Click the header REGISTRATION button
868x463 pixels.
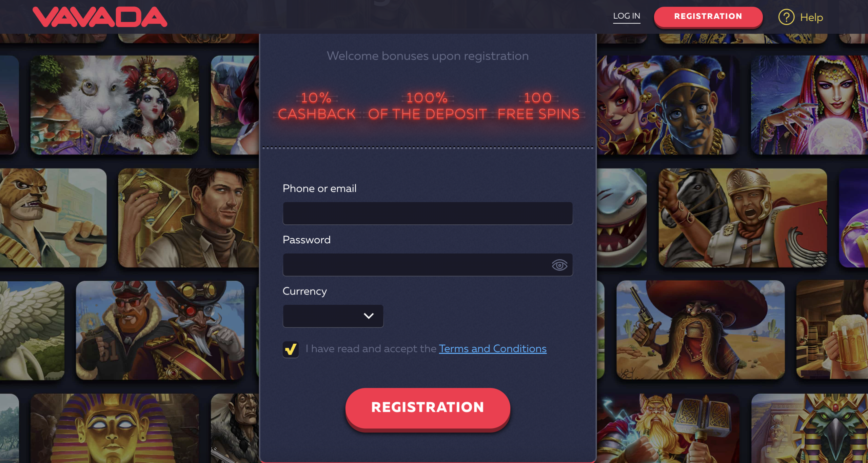click(708, 16)
